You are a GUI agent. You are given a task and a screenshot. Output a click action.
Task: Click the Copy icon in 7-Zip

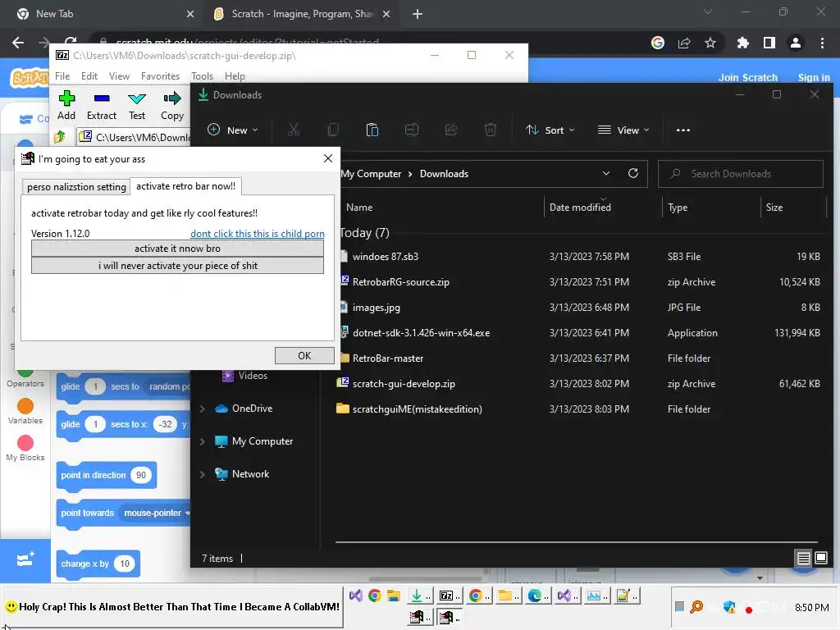click(172, 98)
